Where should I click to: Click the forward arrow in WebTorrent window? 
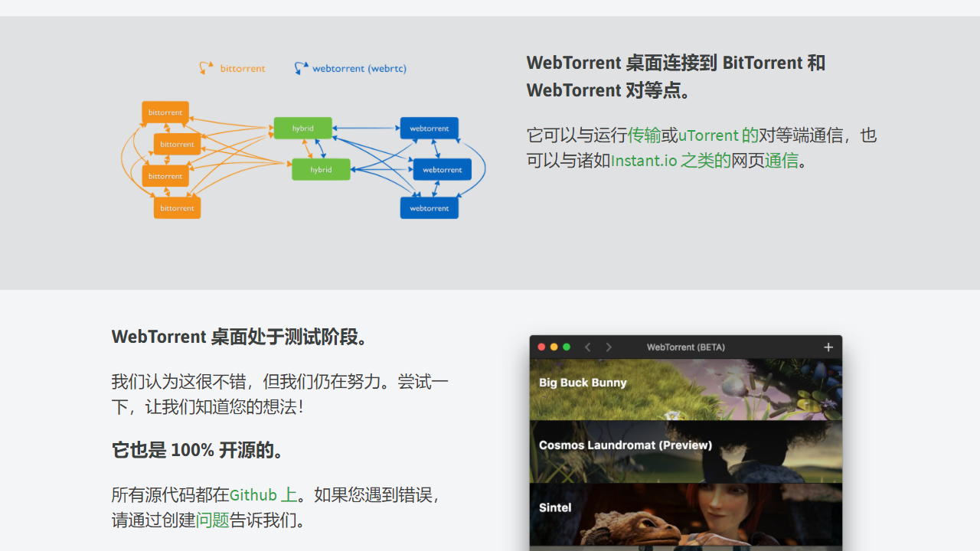point(609,347)
